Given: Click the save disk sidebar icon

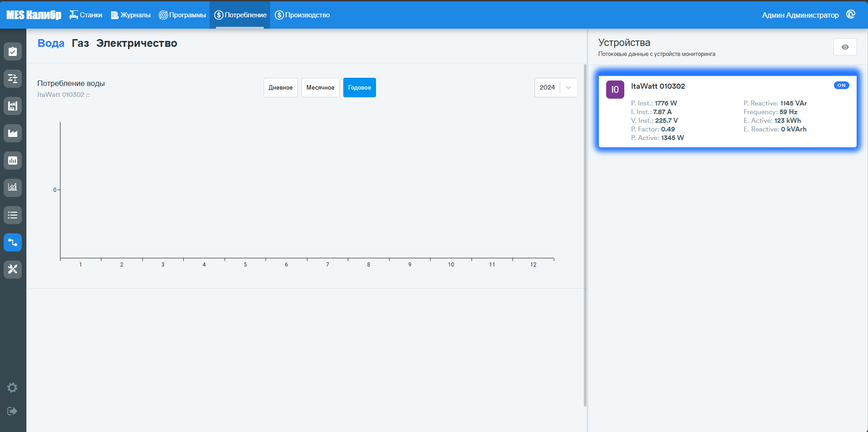Looking at the screenshot, I should tap(13, 106).
